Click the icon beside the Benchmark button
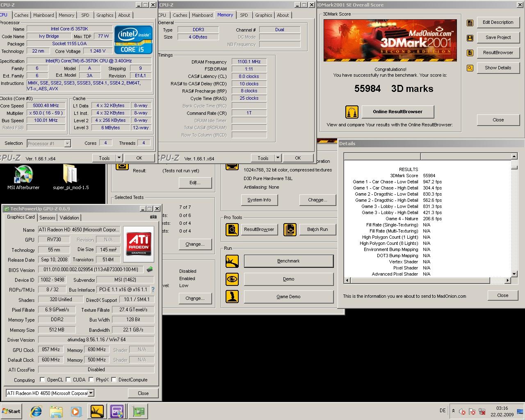The height and width of the screenshot is (420, 525). [232, 261]
